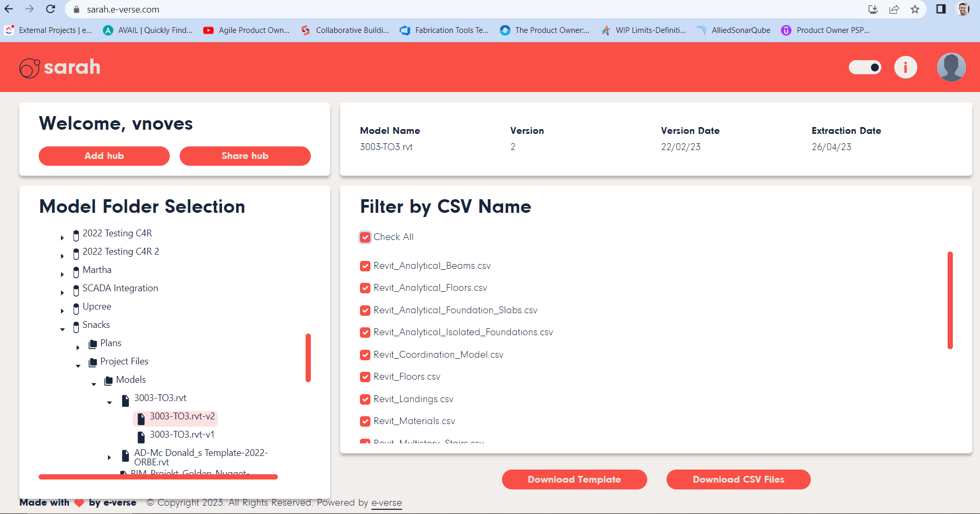Uncheck Revit_Materials.csv

pos(365,421)
